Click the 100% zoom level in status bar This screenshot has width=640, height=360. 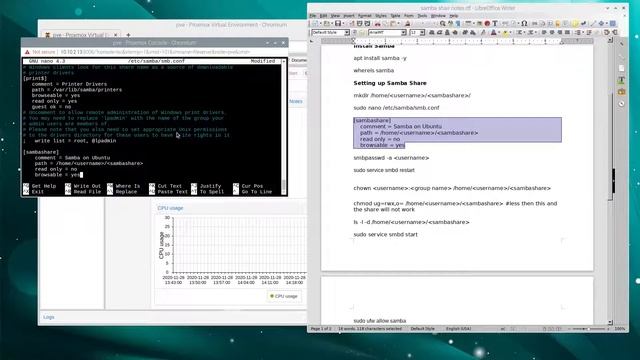coord(620,329)
